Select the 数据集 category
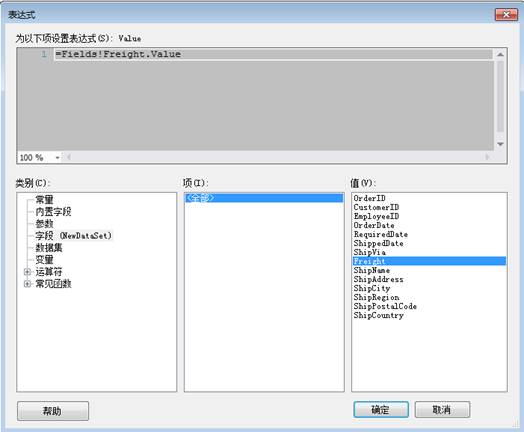 coord(49,248)
